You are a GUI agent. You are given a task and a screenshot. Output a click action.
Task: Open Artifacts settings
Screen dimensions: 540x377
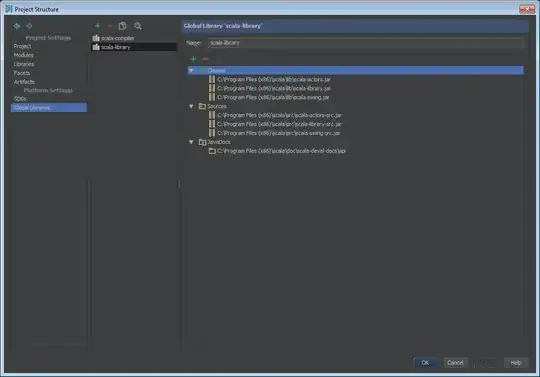click(x=24, y=82)
